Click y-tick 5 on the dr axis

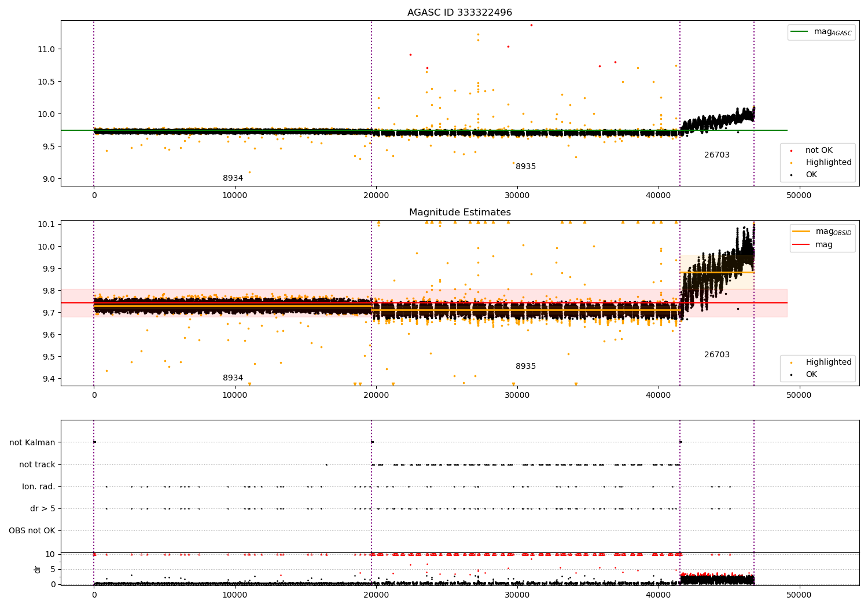[x=53, y=569]
